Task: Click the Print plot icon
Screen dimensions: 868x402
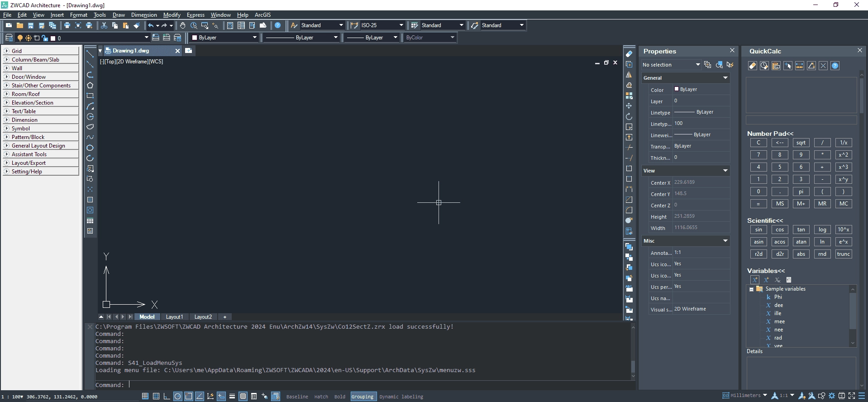Action: click(67, 25)
